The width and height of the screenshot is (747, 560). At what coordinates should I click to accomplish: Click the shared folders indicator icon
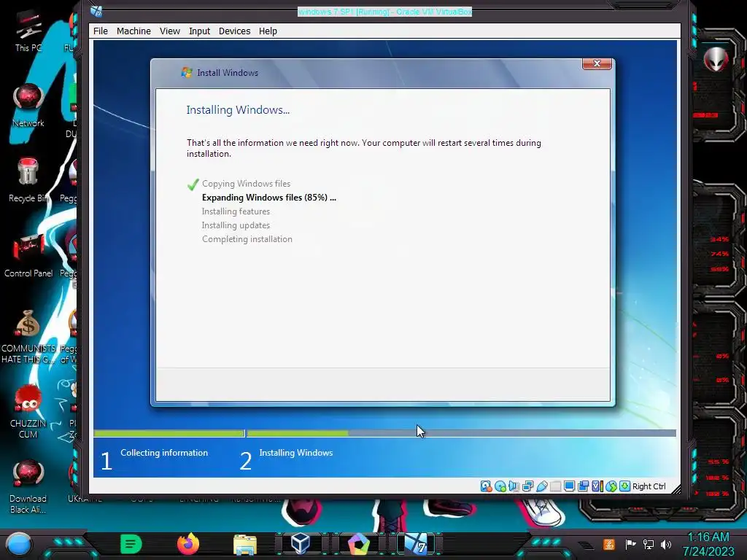(555, 486)
